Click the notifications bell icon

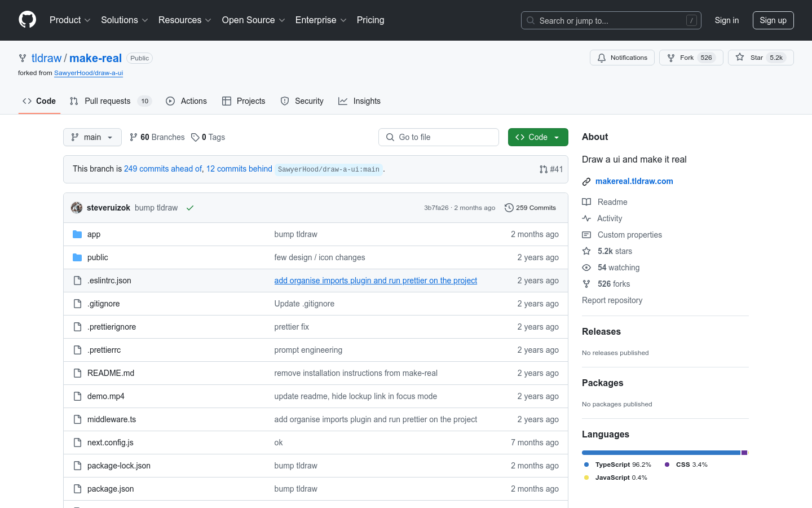[x=602, y=58]
